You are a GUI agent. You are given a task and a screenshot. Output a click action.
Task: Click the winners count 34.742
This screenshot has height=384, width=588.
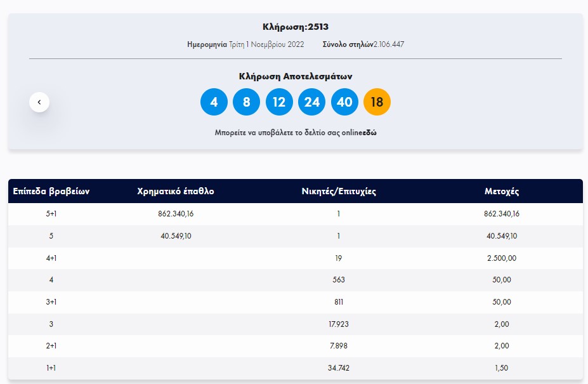click(339, 368)
